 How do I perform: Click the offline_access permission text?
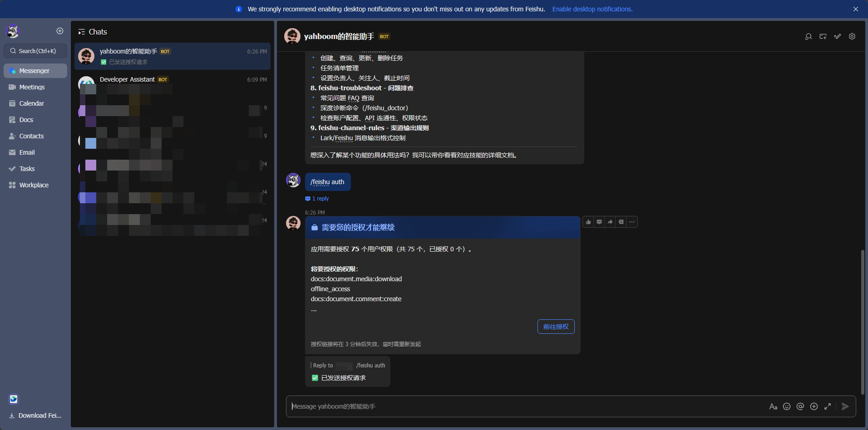pyautogui.click(x=330, y=289)
